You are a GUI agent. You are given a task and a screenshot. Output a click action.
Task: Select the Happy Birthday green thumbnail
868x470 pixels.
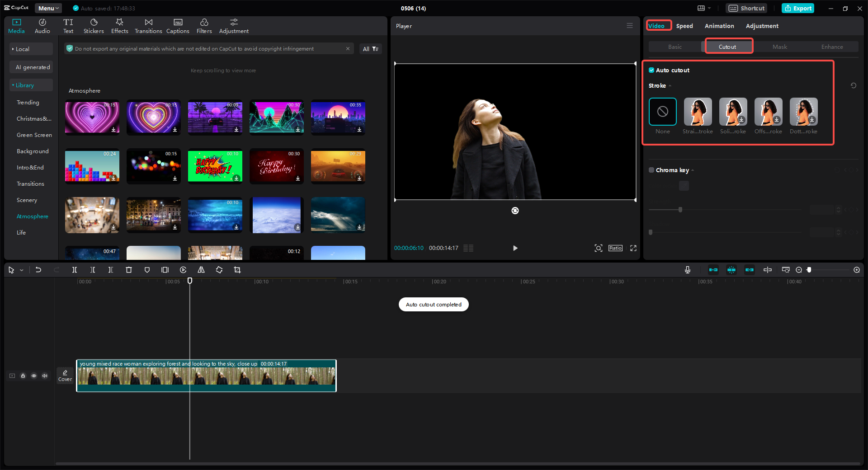215,166
